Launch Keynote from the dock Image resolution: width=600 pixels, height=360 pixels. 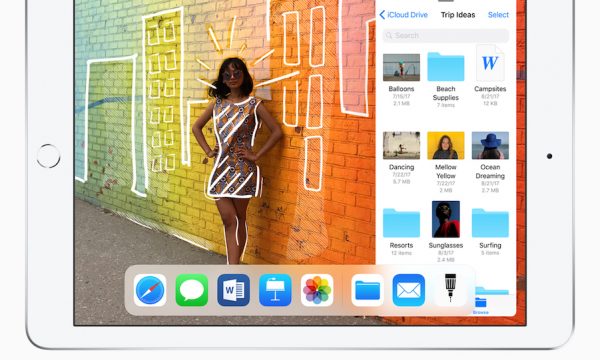[x=275, y=290]
